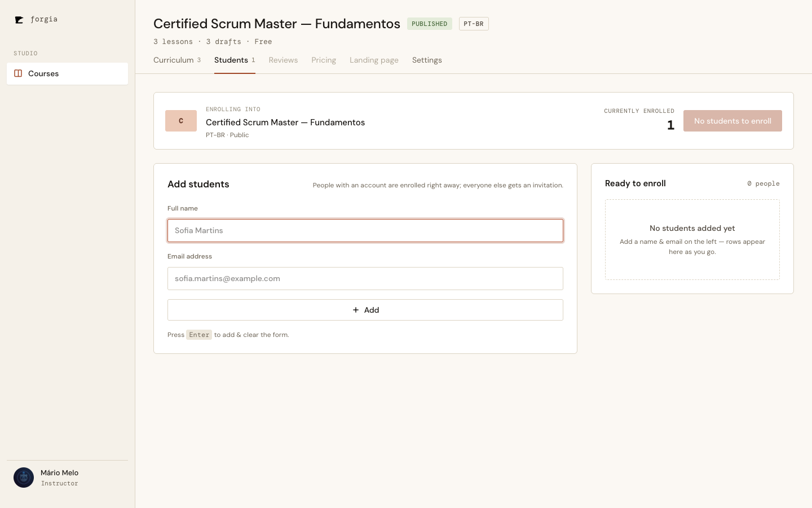Click the Add students heading
The height and width of the screenshot is (508, 812).
pos(198,184)
